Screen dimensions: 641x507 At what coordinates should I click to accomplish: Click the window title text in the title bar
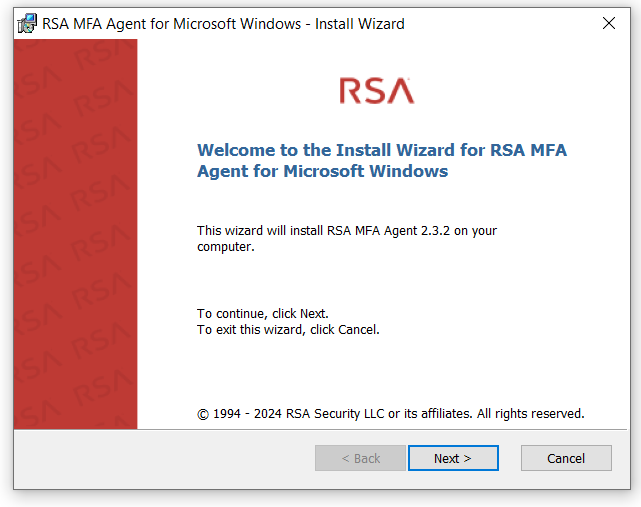pos(223,23)
